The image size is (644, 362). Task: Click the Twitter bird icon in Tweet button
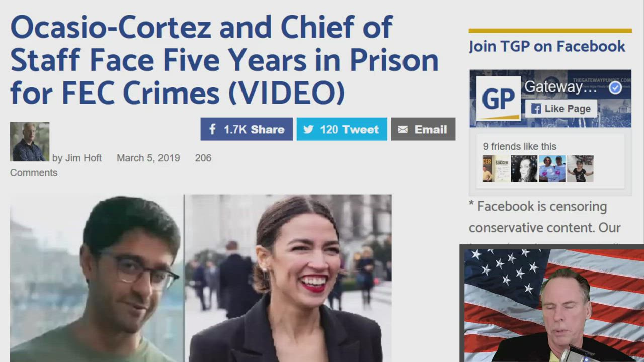308,130
